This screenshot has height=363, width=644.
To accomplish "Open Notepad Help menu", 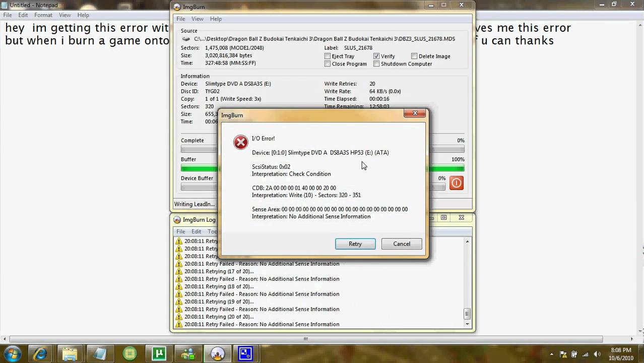I will (x=83, y=15).
